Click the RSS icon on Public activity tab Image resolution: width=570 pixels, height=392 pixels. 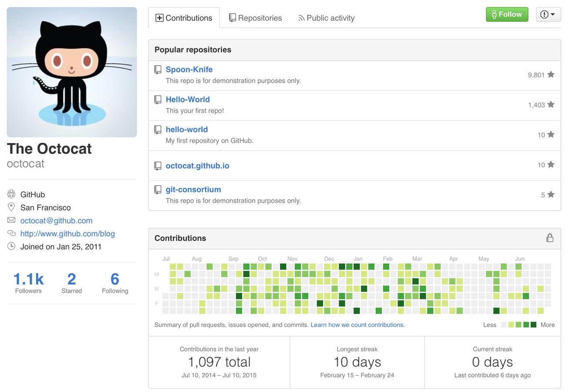click(301, 18)
